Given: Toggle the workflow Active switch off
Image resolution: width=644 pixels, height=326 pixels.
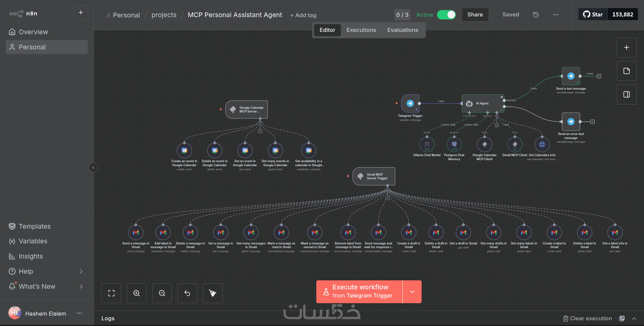Looking at the screenshot, I should pos(446,15).
